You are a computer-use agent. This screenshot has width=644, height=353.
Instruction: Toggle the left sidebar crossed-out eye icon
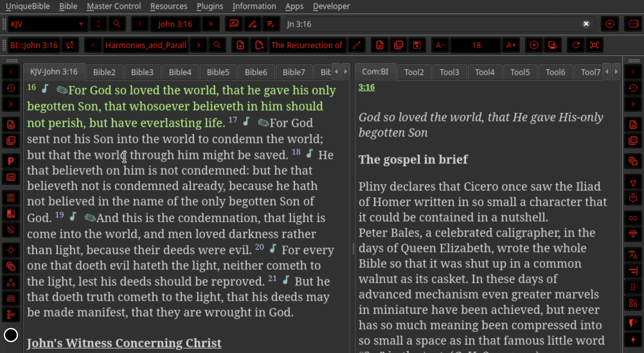[11, 230]
